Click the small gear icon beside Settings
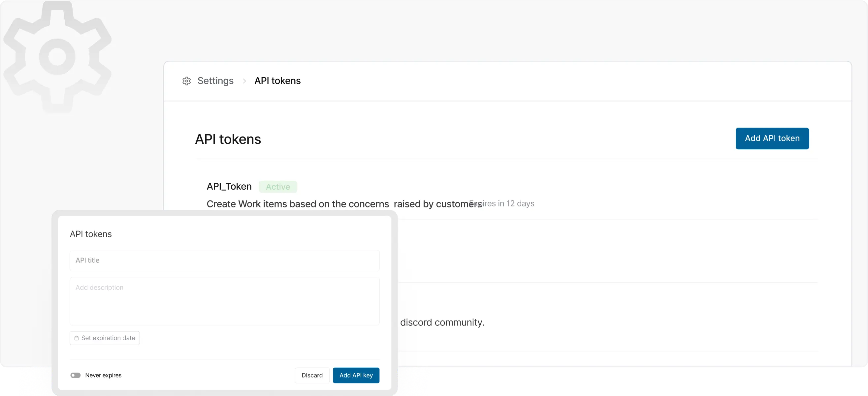Viewport: 868px width, 396px height. pos(186,81)
